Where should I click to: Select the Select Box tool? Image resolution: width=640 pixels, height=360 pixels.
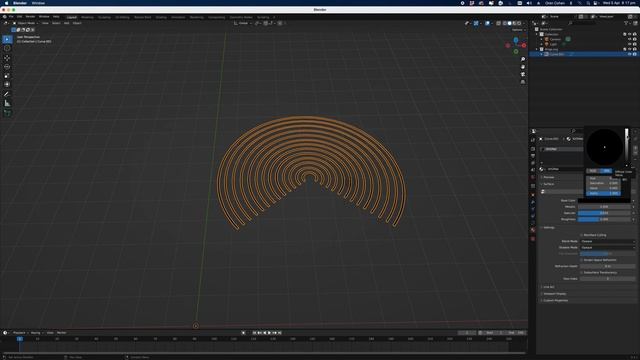coord(7,39)
